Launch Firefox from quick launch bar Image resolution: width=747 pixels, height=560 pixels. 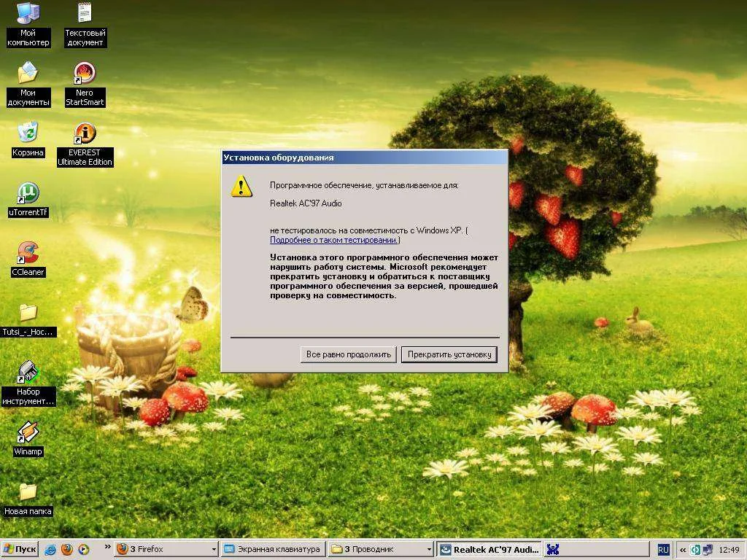[66, 550]
